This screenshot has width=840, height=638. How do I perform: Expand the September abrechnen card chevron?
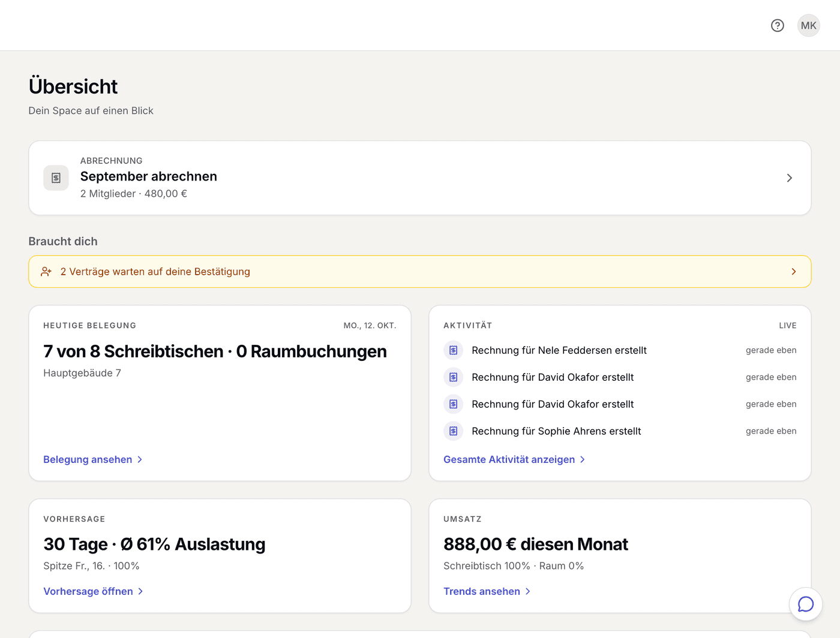[790, 178]
